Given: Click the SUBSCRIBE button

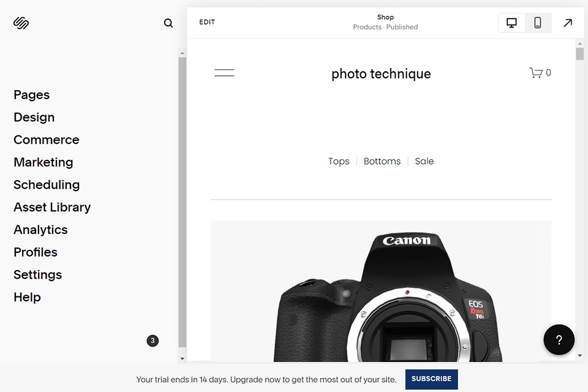Looking at the screenshot, I should point(431,379).
